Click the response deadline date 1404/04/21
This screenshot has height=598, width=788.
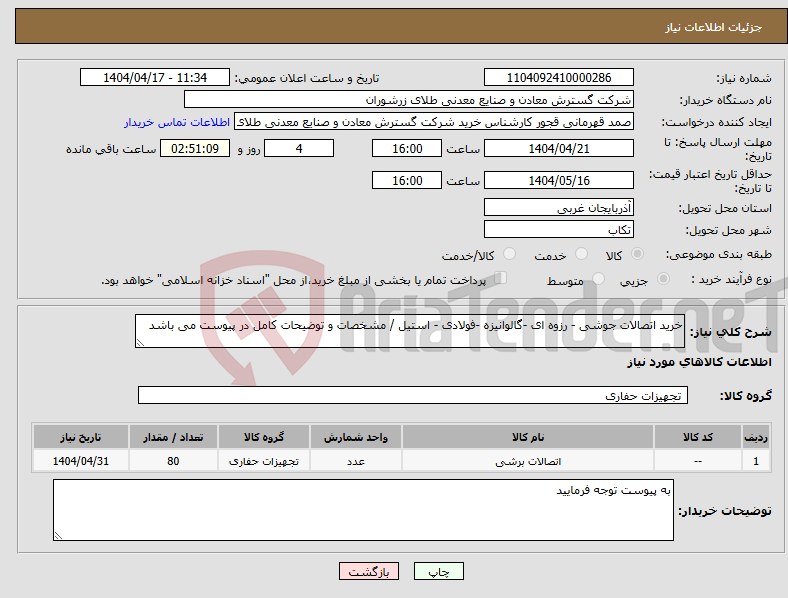pos(558,148)
